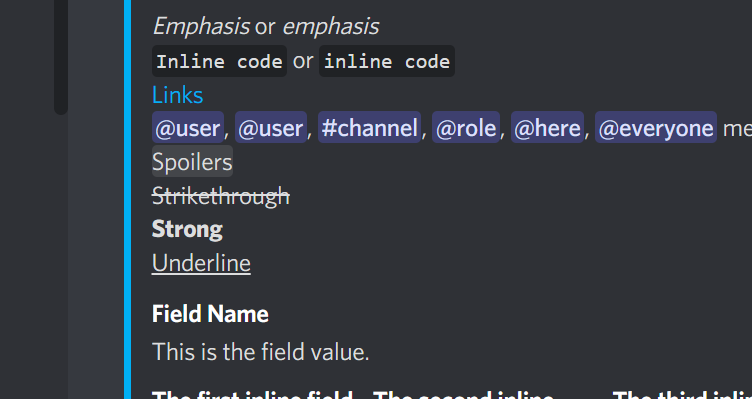The image size is (752, 399).
Task: Click the first 'Inline code' block
Action: coord(219,61)
